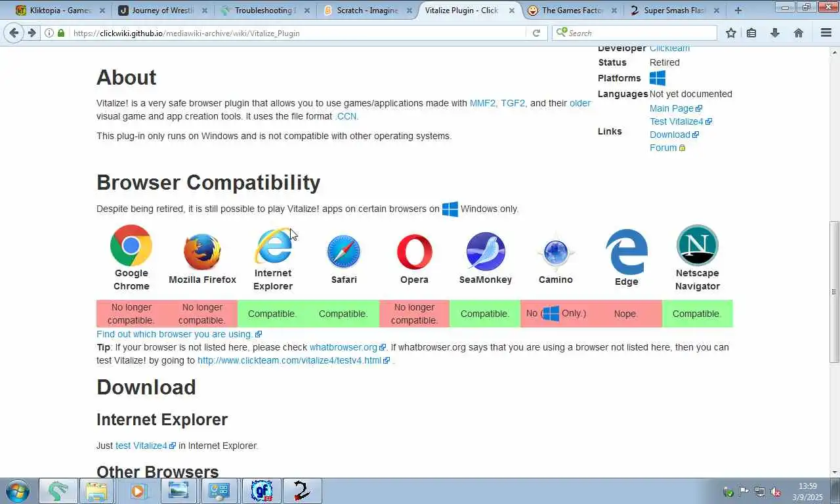
Task: Go back with the browser back arrow
Action: coord(14,33)
